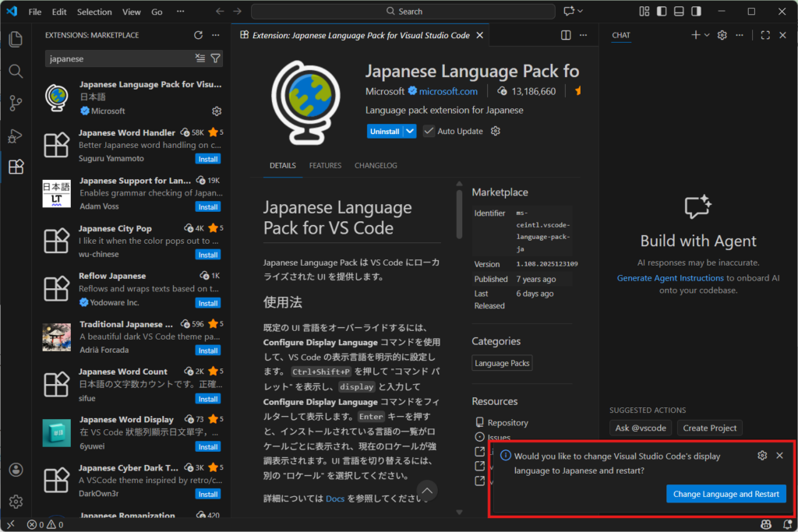Image resolution: width=798 pixels, height=532 pixels.
Task: Clear the extensions search results
Action: (x=200, y=58)
